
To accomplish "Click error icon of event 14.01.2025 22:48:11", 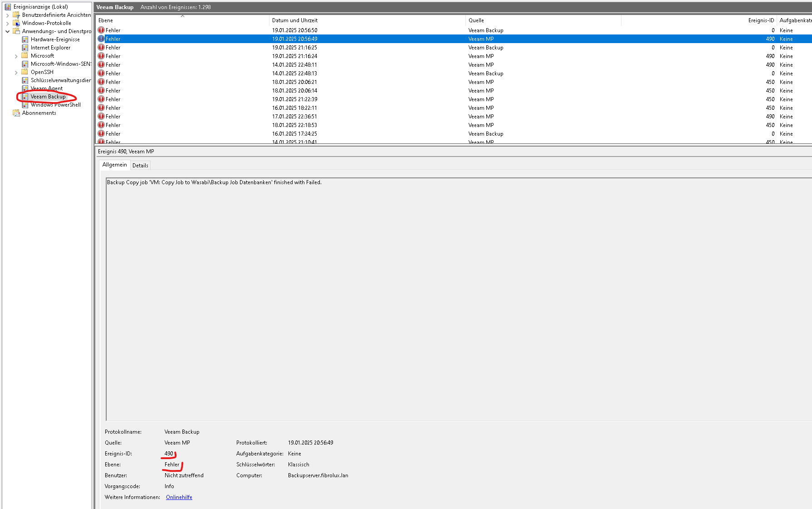I will tap(101, 65).
